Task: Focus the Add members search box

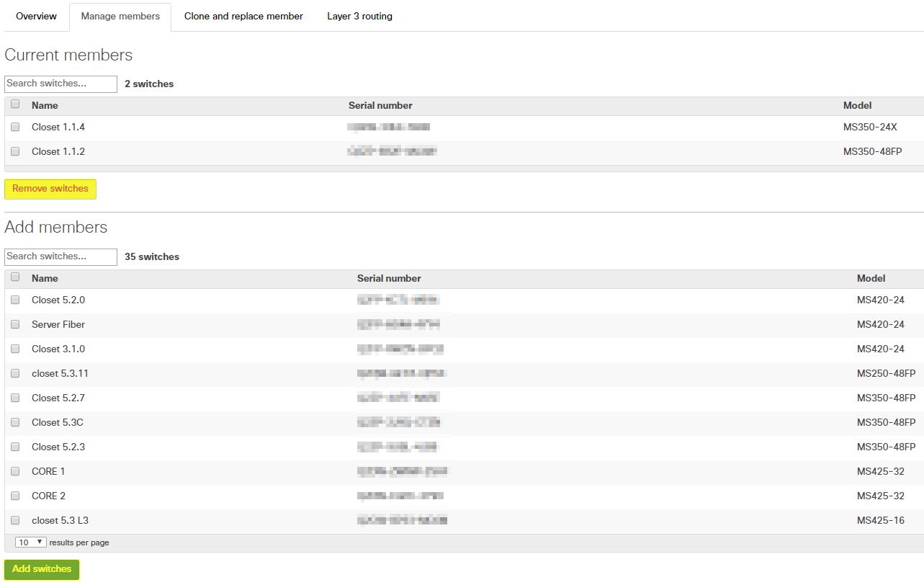Action: pyautogui.click(x=60, y=256)
